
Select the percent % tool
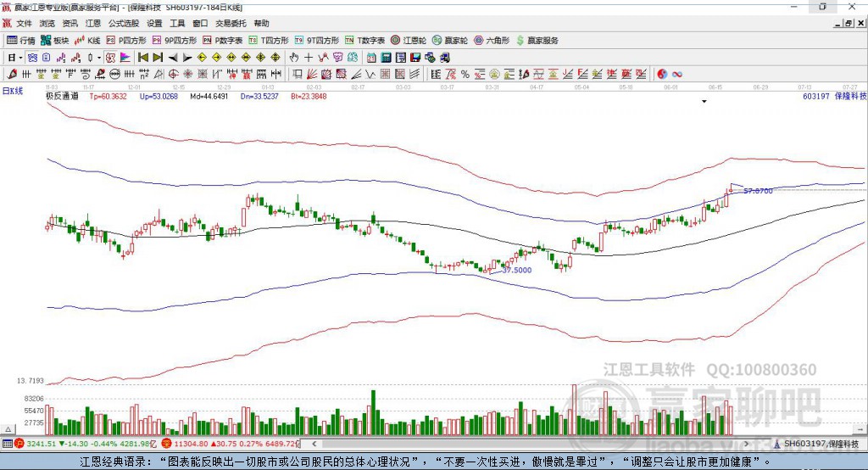coord(465,75)
